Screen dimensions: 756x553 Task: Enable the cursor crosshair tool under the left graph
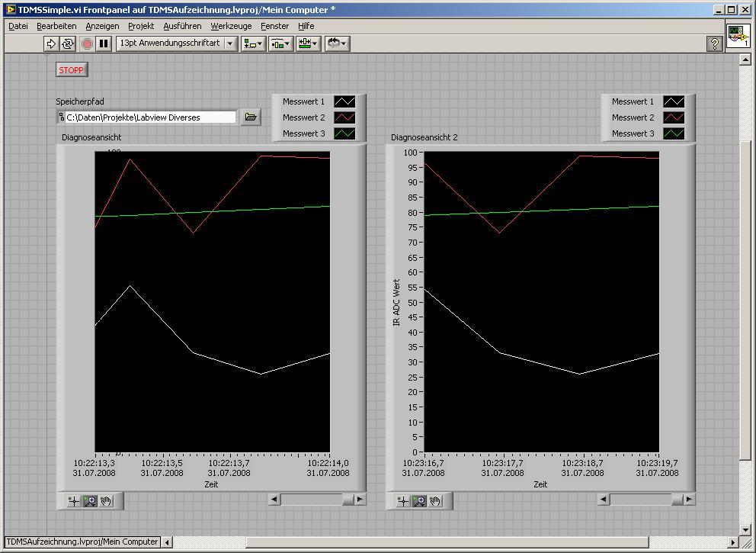tap(74, 501)
